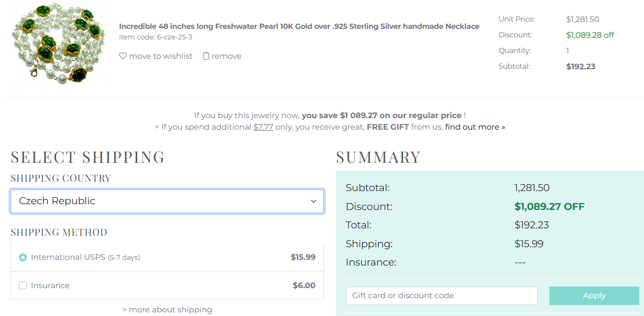Focus the gift card or discount code field
Viewport: 644px width, 316px height.
442,296
